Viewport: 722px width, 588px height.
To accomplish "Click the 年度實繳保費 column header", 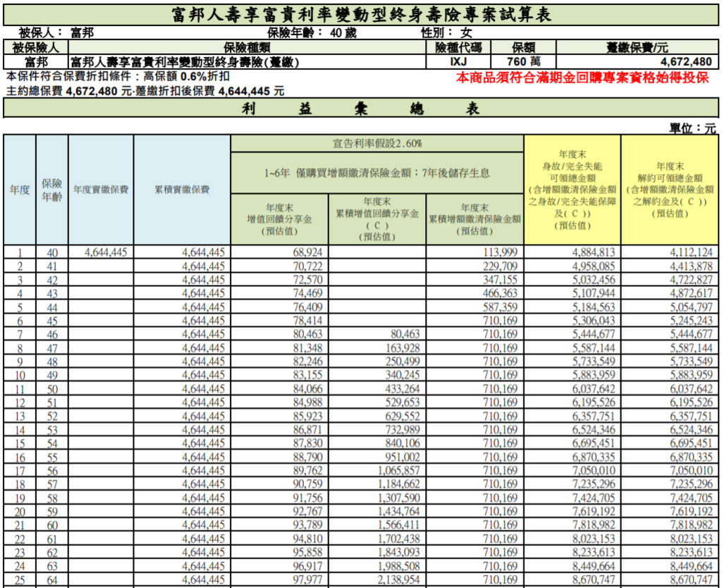I will pos(101,190).
